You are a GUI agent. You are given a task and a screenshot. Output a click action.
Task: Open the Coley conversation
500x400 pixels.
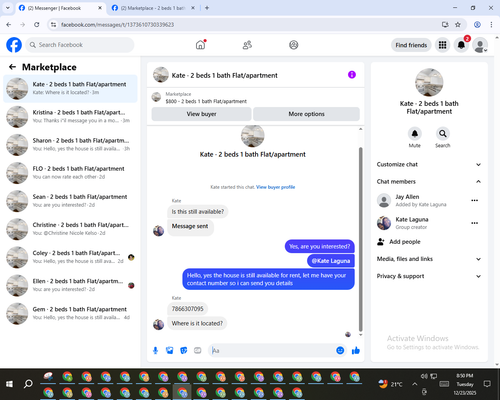point(70,257)
